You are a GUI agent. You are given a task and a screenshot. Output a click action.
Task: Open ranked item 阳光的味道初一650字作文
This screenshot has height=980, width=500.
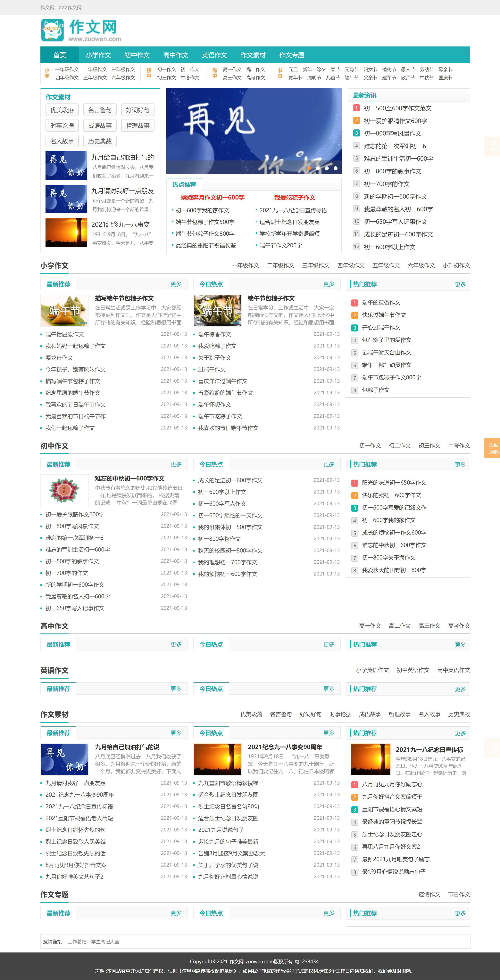click(x=394, y=482)
